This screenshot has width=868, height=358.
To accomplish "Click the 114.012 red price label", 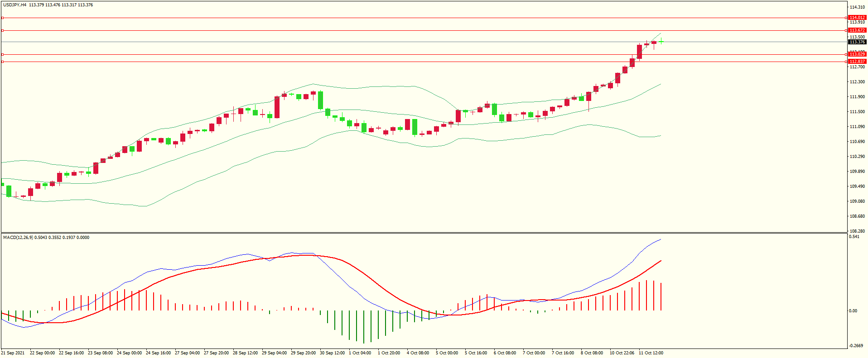I will (x=857, y=18).
